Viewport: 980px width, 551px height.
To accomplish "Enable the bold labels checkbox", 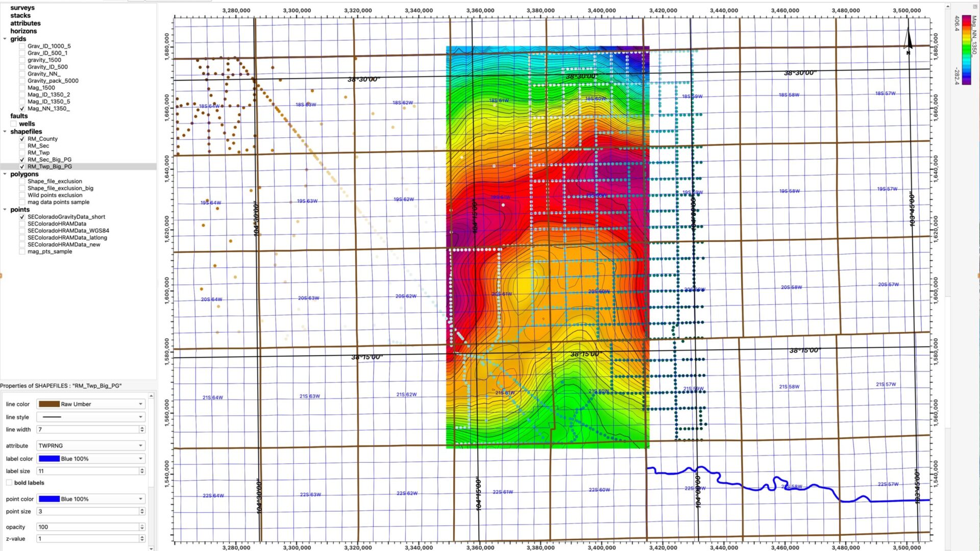I will [x=9, y=483].
